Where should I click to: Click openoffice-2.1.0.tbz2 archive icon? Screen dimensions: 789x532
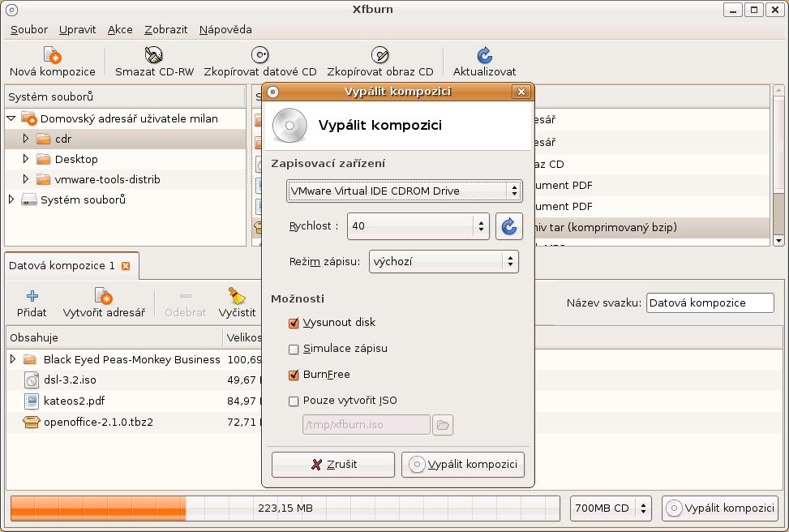coord(31,423)
